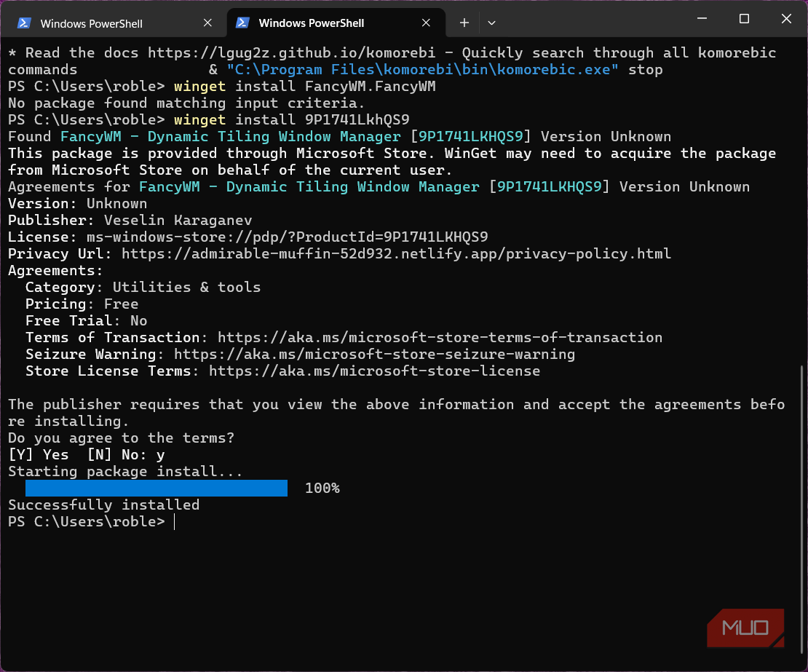This screenshot has height=672, width=808.
Task: Maximize the Windows Terminal window
Action: [744, 19]
